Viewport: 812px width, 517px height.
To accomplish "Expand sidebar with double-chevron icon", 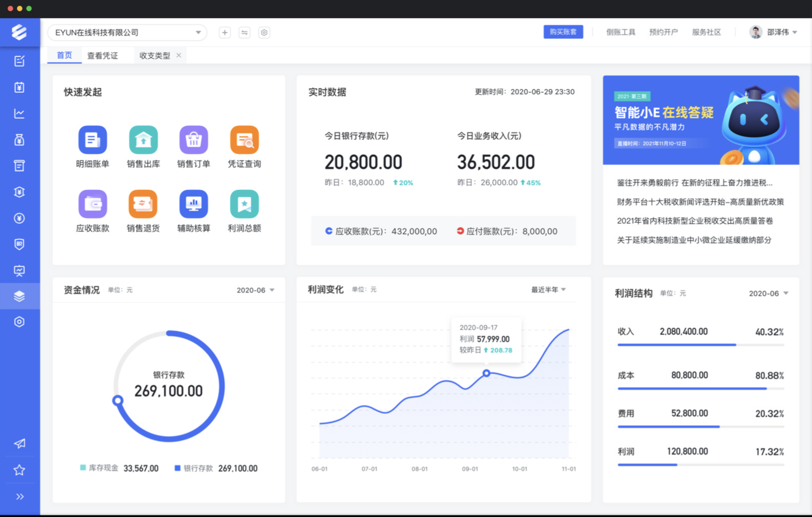I will tap(19, 497).
